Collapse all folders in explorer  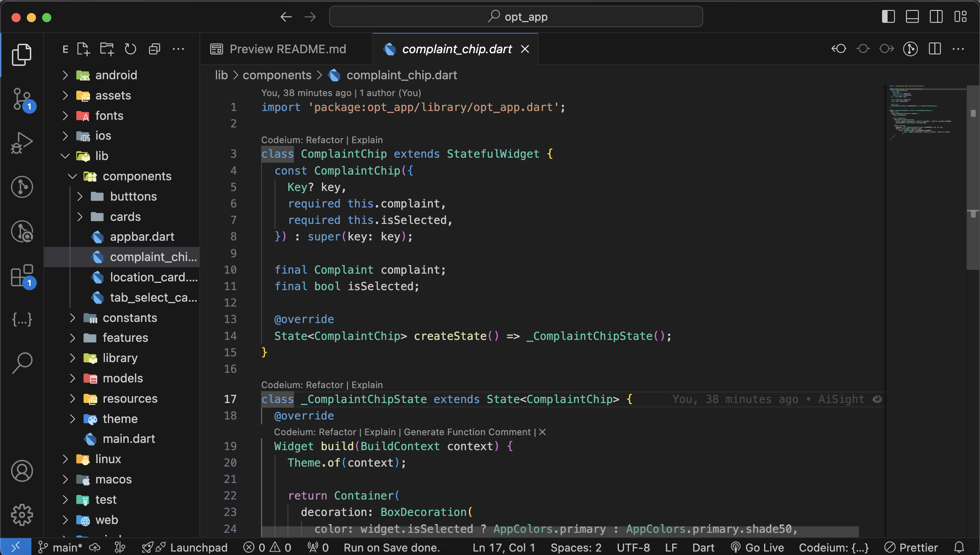pyautogui.click(x=154, y=49)
